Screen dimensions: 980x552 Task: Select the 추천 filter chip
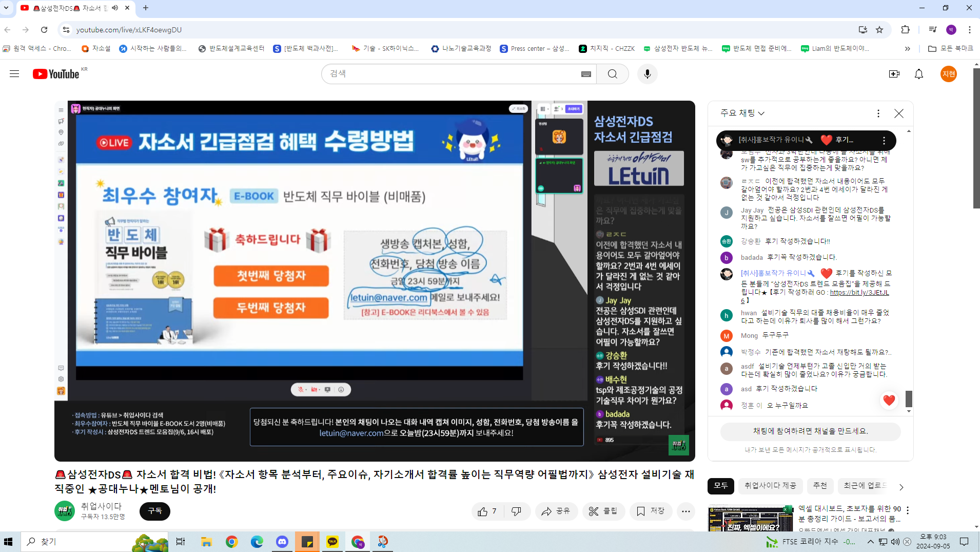(820, 485)
